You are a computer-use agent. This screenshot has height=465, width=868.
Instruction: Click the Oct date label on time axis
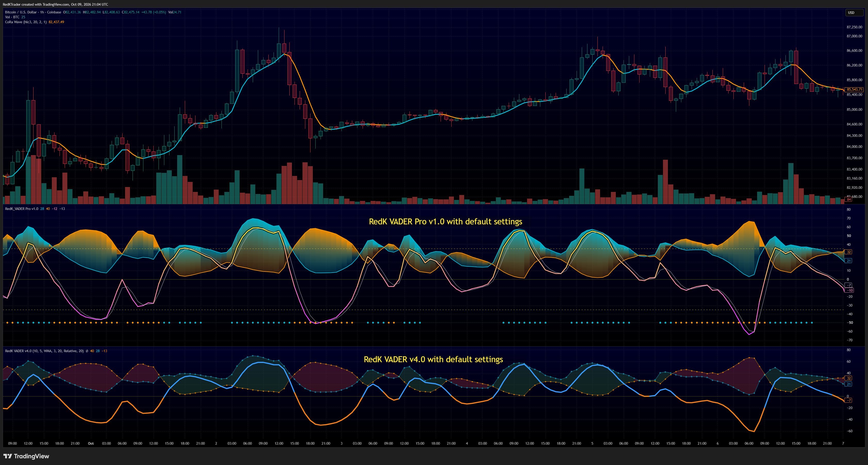[91, 443]
